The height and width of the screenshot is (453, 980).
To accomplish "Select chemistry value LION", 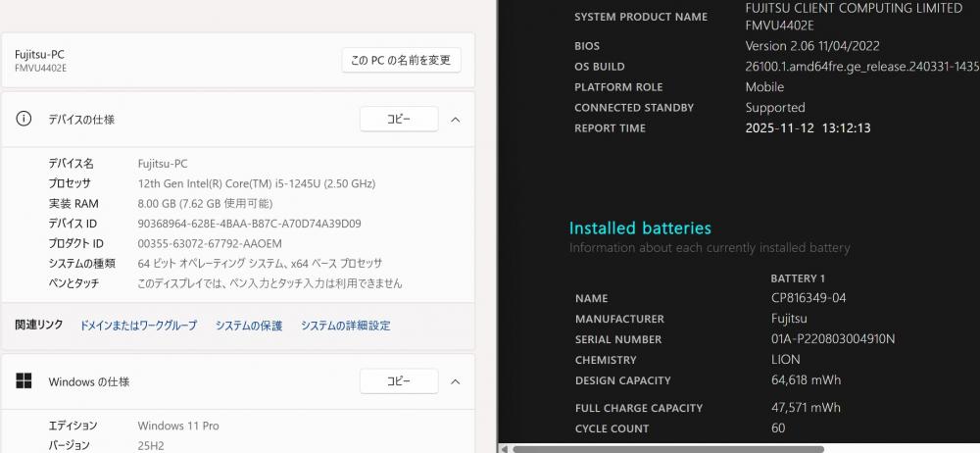I will point(786,360).
